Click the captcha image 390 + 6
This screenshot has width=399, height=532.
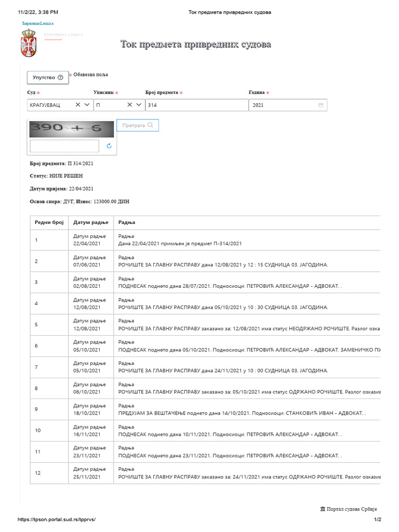tap(72, 129)
